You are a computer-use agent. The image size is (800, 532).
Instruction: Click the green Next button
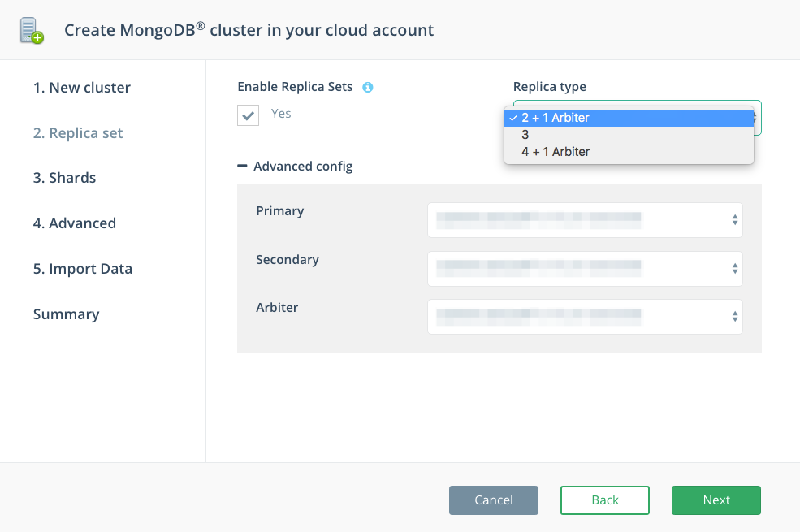716,500
